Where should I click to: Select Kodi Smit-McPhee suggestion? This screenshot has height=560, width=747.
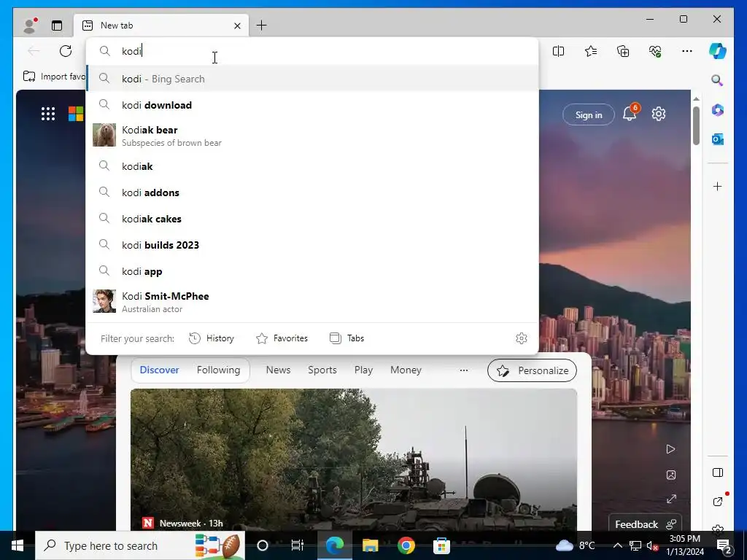pos(312,302)
